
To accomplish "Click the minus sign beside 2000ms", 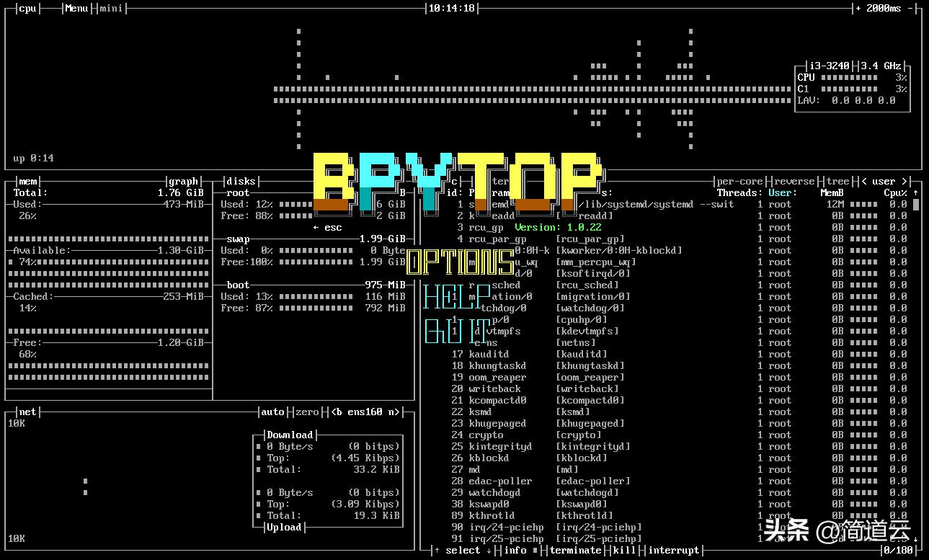I will (x=910, y=9).
